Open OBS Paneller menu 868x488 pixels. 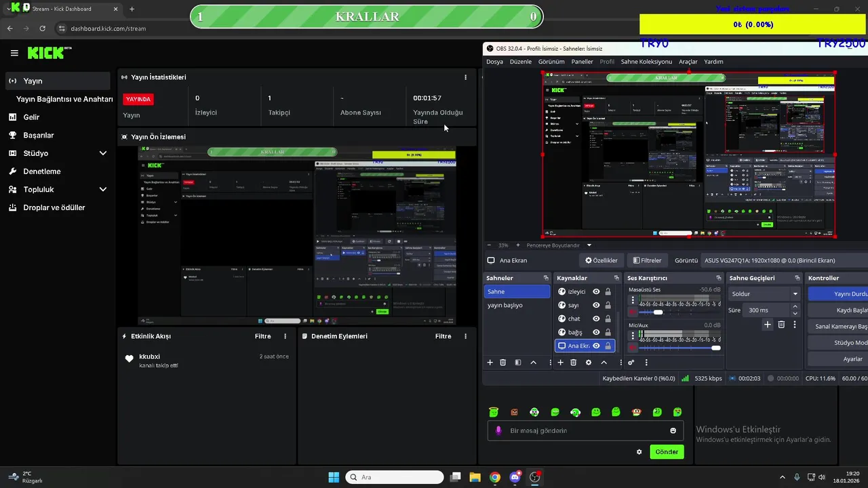[582, 62]
